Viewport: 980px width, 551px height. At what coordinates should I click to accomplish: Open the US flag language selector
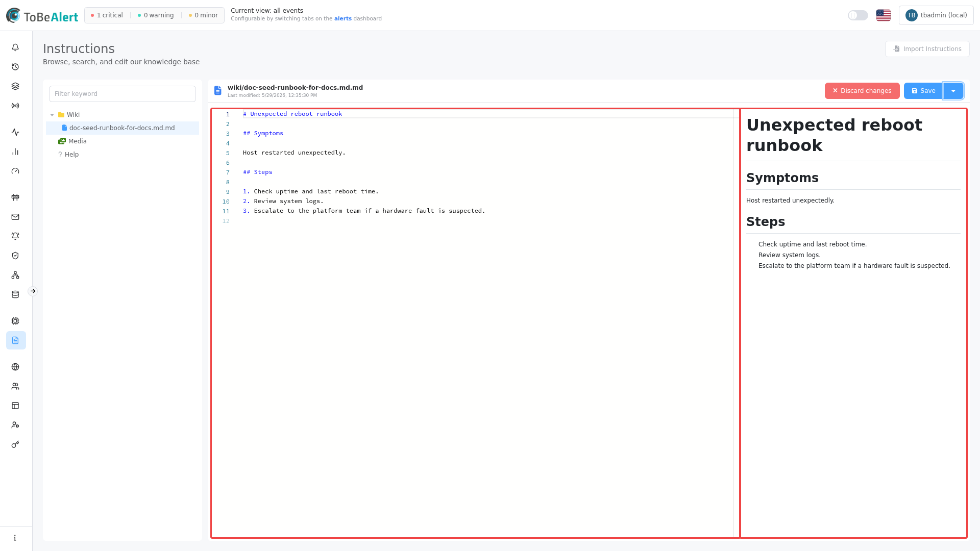[884, 15]
